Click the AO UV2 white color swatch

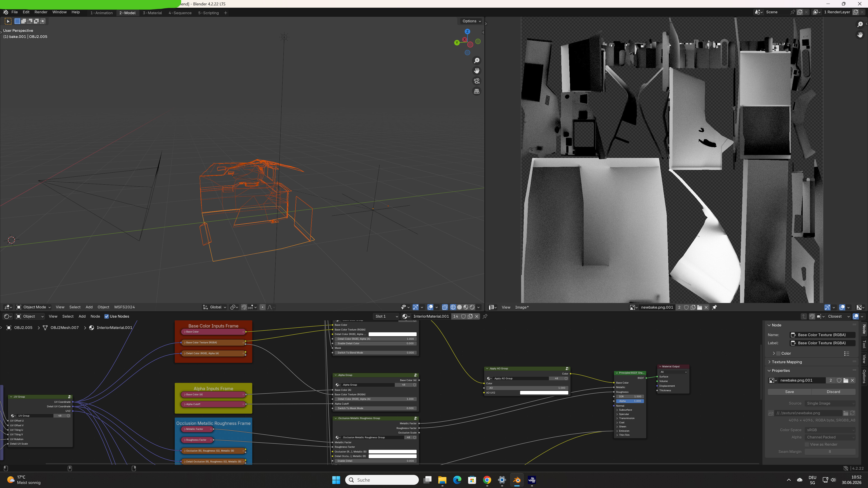(544, 393)
